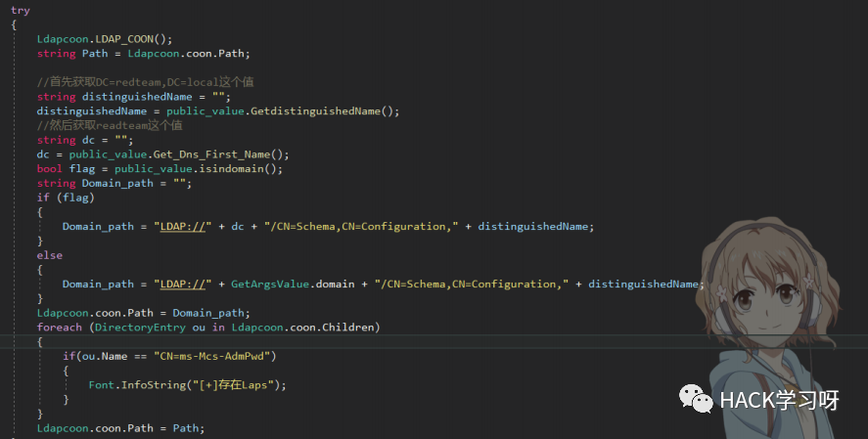868x439 pixels.
Task: Click 'Children' in the foreach line
Action: [x=348, y=328]
